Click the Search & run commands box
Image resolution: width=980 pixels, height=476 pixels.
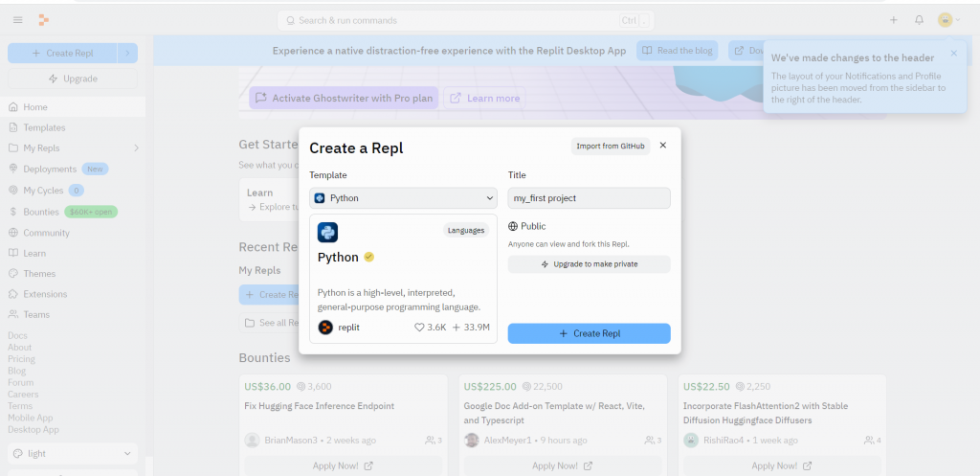(466, 21)
